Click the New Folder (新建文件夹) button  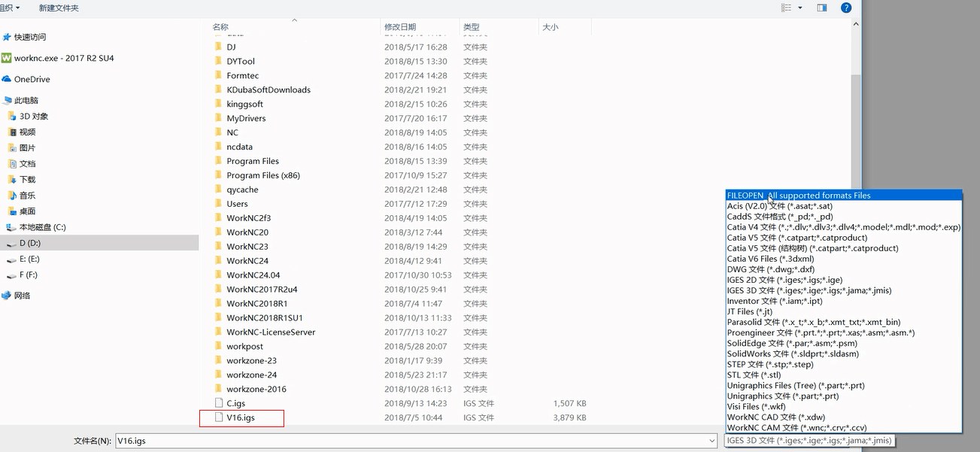click(x=59, y=8)
